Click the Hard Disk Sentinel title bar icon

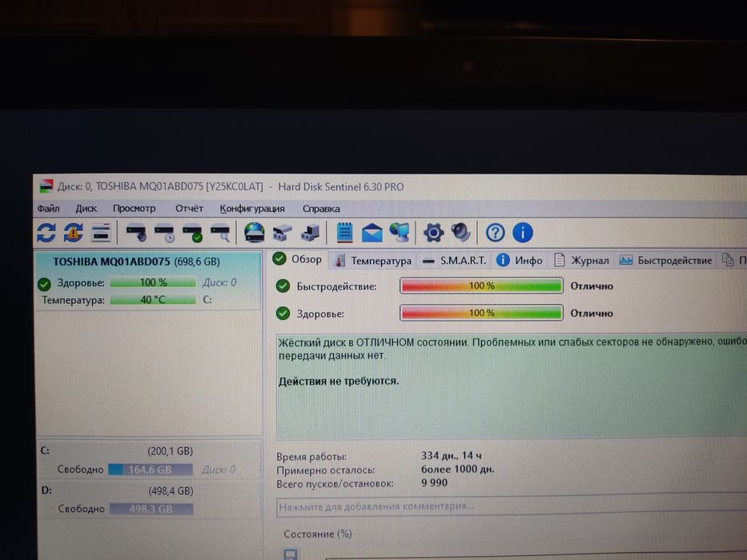pos(46,186)
